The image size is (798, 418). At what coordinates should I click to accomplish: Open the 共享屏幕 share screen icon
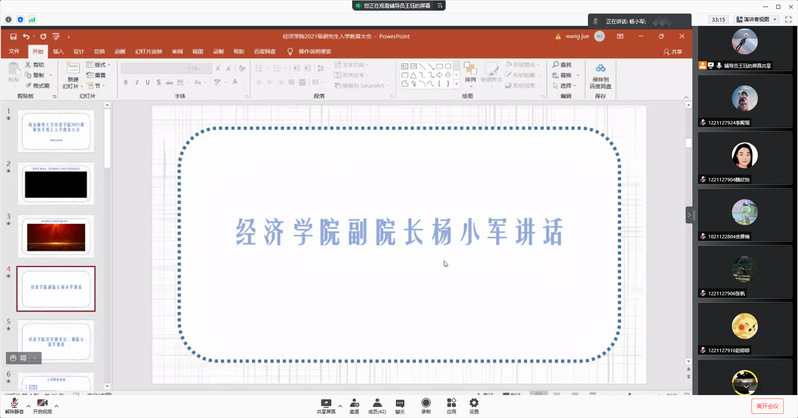326,406
